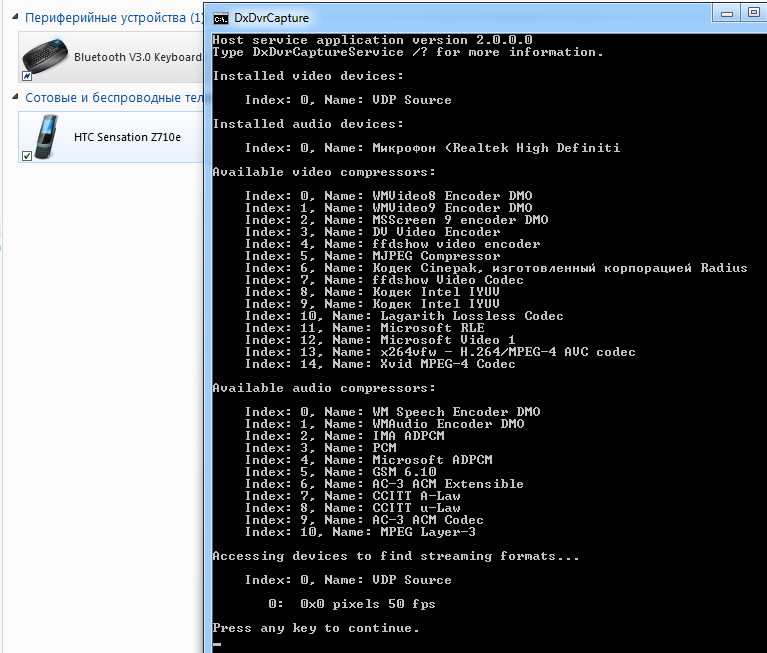Click the DxDvrCapture console window icon
Viewport: 767px width, 653px height.
[x=221, y=19]
